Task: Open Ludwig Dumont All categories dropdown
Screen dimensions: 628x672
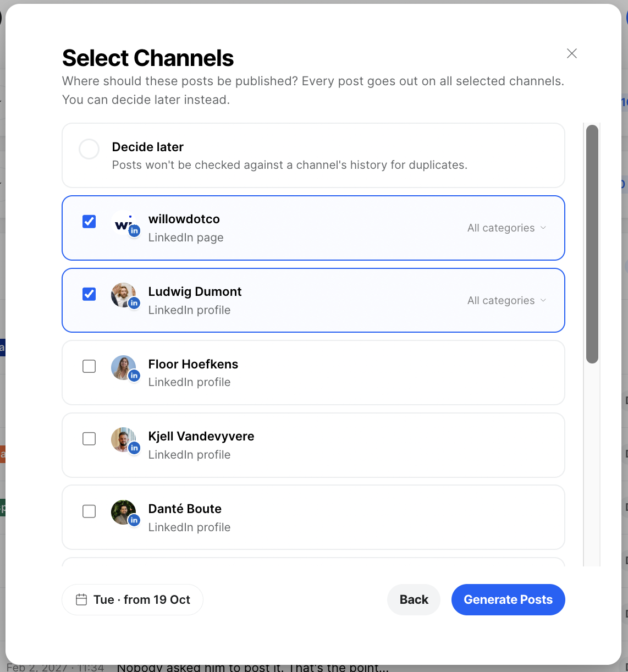Action: pos(506,300)
